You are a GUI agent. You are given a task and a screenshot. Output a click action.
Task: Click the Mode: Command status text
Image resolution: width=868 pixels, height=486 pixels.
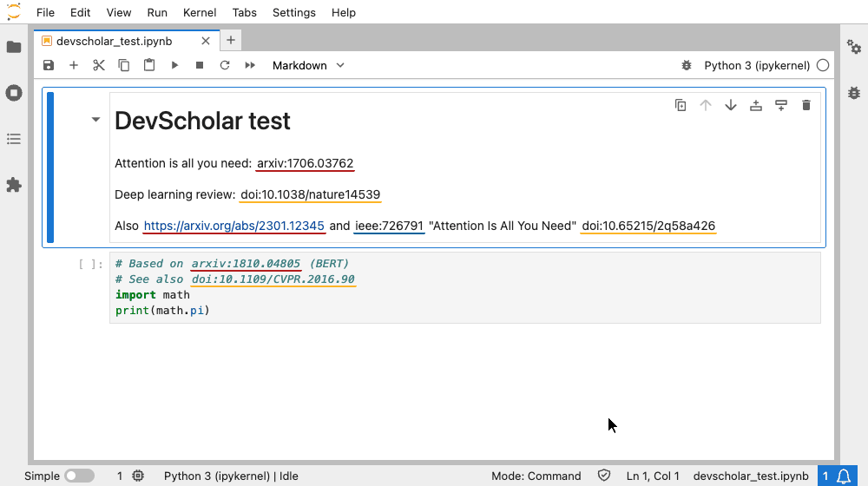536,476
